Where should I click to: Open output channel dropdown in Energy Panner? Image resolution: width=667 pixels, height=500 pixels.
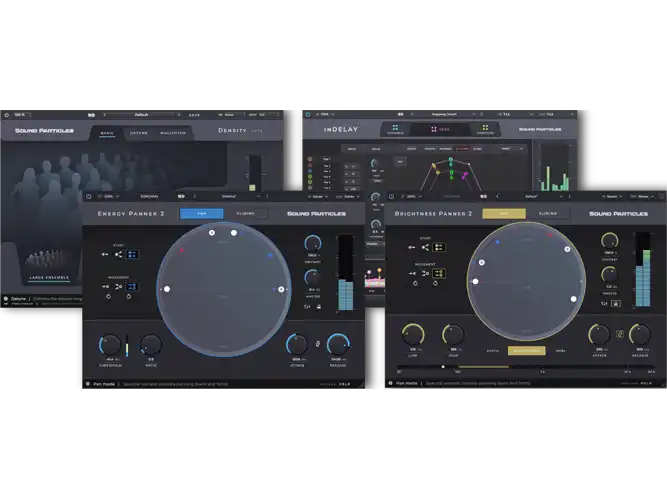tap(348, 197)
